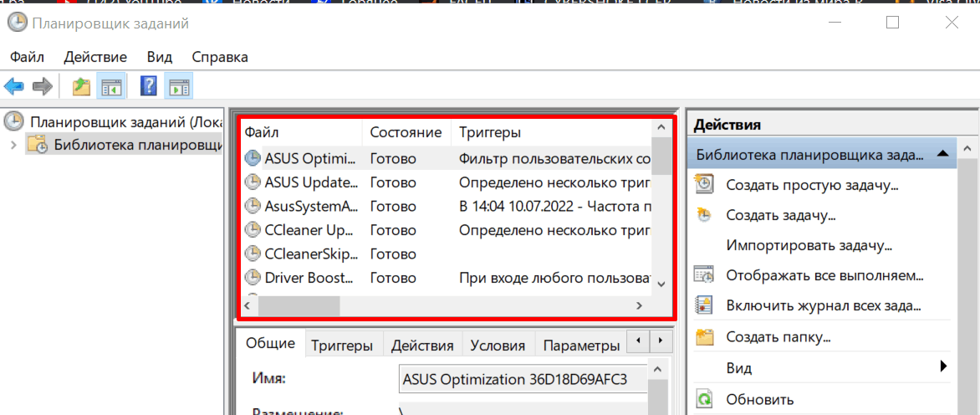The height and width of the screenshot is (415, 980).
Task: Click the Включить журнал всех заданий icon
Action: pos(704,305)
